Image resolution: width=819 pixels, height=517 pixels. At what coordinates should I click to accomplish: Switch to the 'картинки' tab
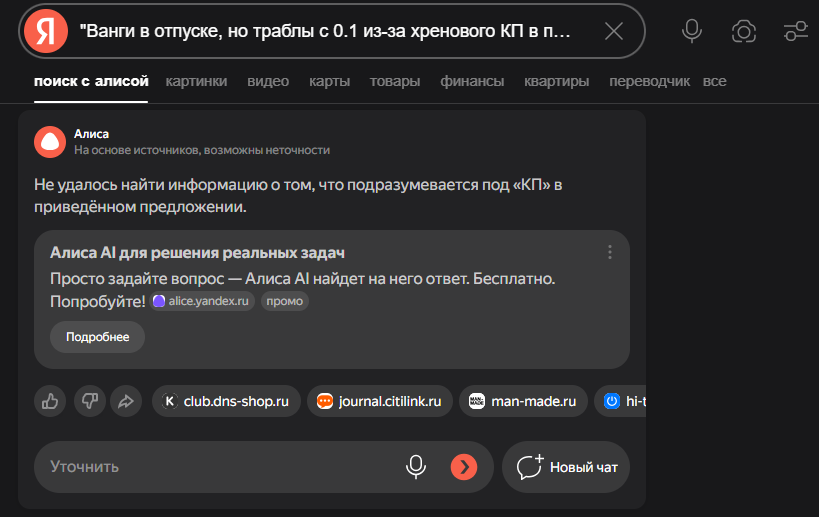pyautogui.click(x=196, y=81)
